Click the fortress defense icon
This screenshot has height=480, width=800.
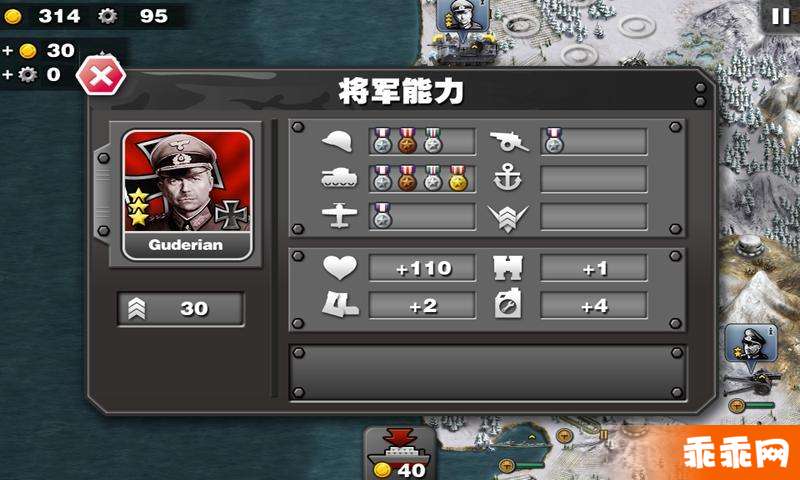pos(508,268)
